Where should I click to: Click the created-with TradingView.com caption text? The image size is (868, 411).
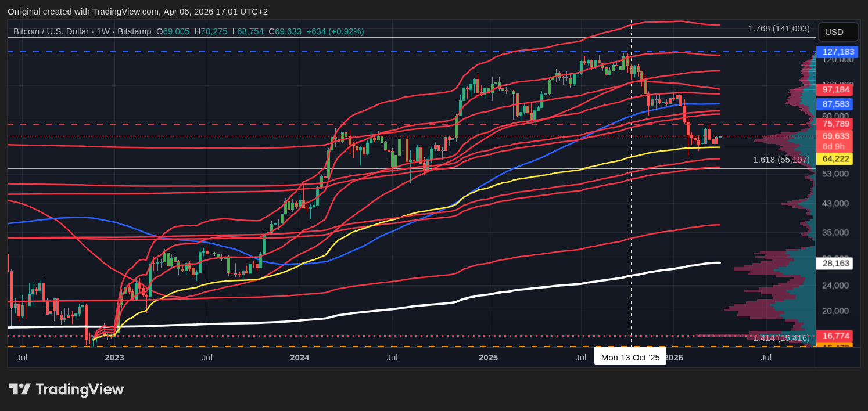pyautogui.click(x=138, y=12)
